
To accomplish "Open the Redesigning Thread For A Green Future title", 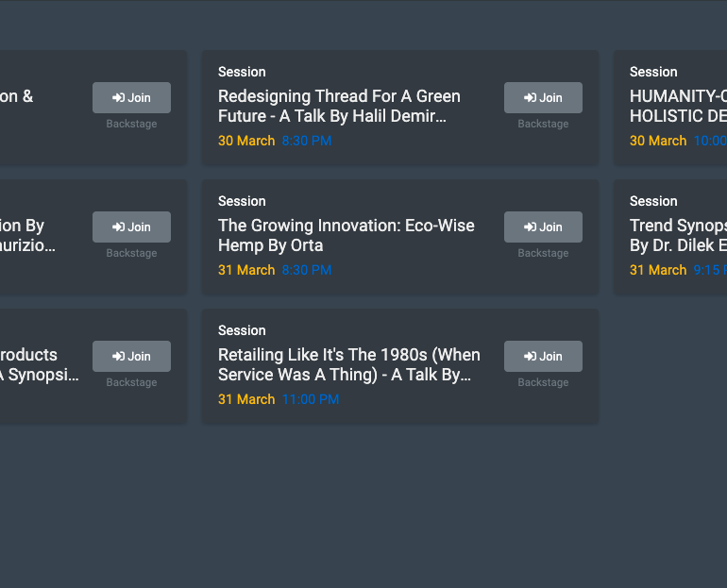I will 339,106.
